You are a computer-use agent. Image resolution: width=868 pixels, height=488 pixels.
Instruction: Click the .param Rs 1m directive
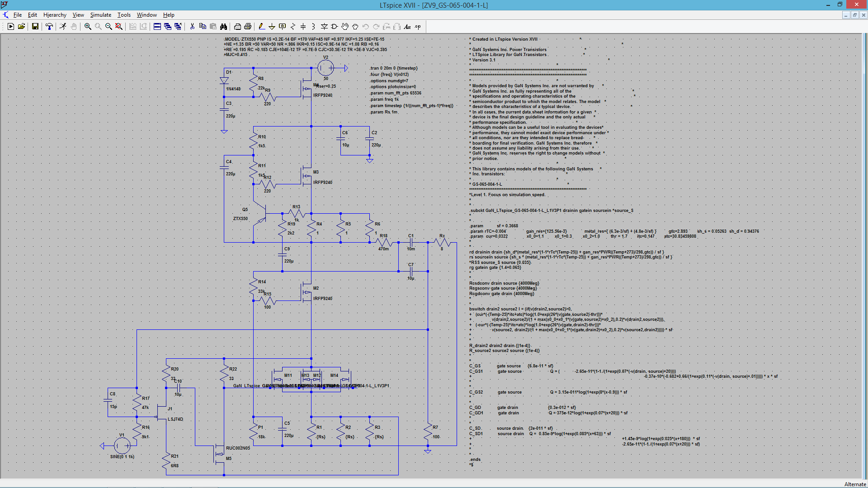tap(384, 112)
